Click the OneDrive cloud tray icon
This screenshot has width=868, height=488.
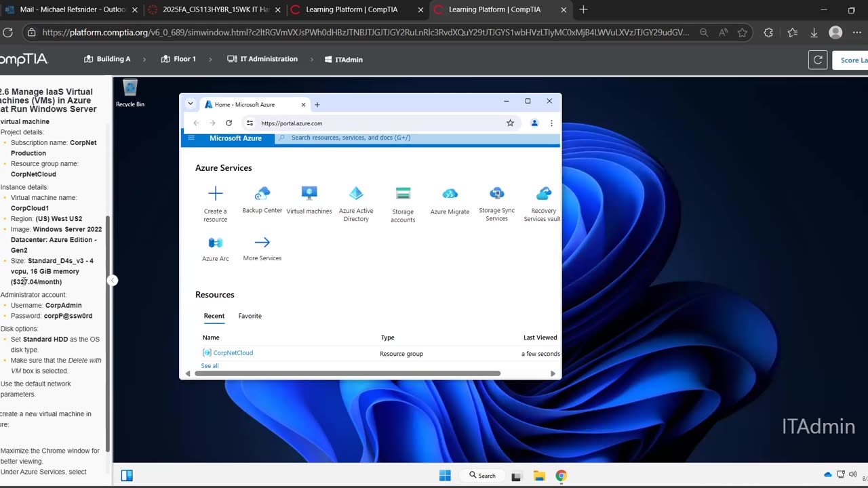point(828,474)
